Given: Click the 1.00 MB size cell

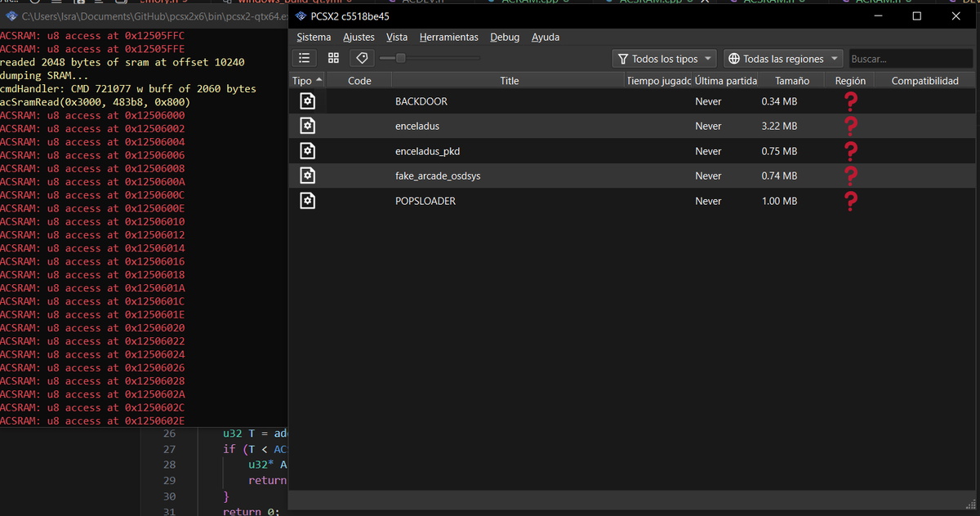Looking at the screenshot, I should point(779,201).
